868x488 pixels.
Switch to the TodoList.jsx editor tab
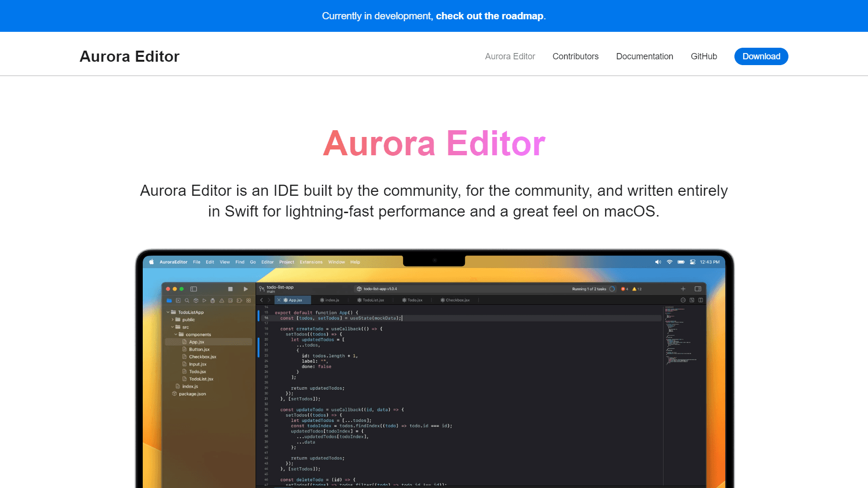coord(371,300)
